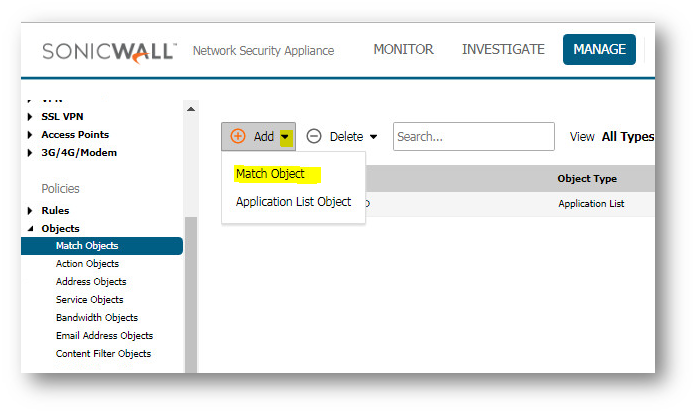Viewport: 697px width, 415px height.
Task: Choose Match Object from Add menu
Action: pyautogui.click(x=270, y=174)
